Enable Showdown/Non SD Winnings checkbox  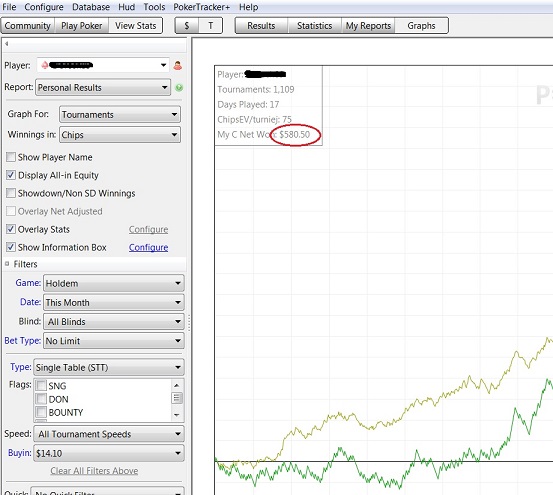pos(11,193)
